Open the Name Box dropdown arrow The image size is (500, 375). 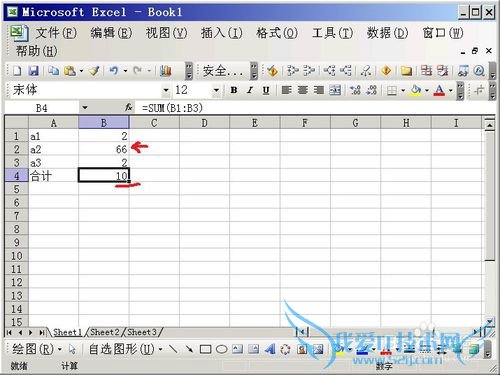(85, 108)
